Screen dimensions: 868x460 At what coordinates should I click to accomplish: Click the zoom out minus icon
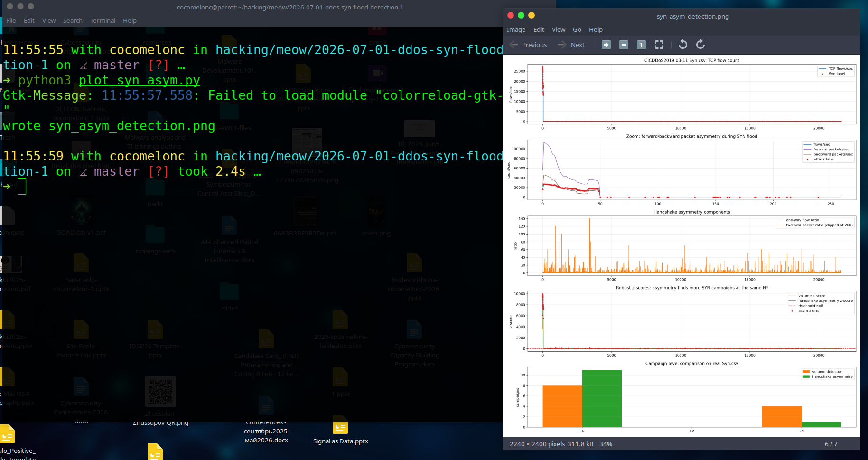[x=624, y=45]
